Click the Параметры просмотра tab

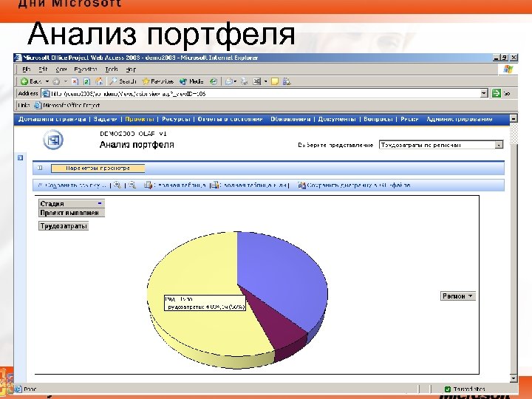click(x=98, y=168)
